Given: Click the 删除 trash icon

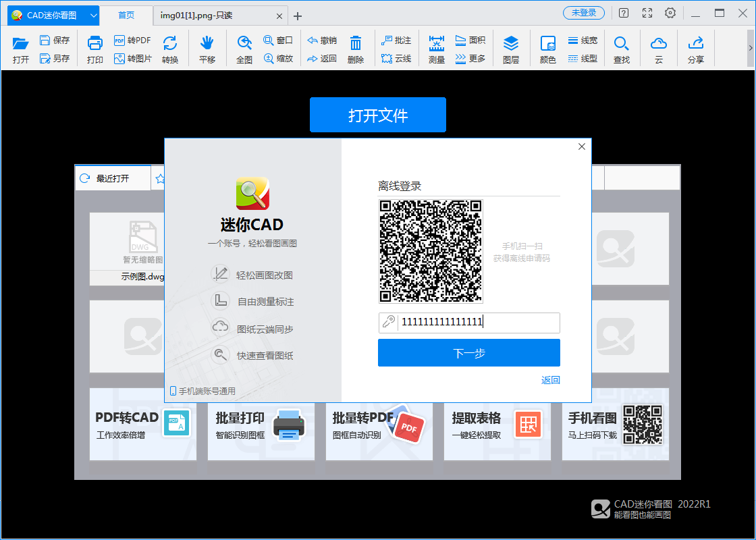Looking at the screenshot, I should pos(355,49).
